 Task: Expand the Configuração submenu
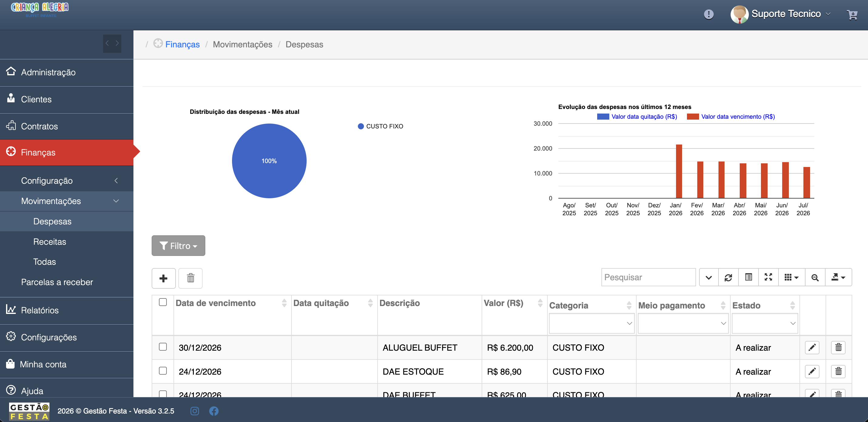pyautogui.click(x=67, y=181)
